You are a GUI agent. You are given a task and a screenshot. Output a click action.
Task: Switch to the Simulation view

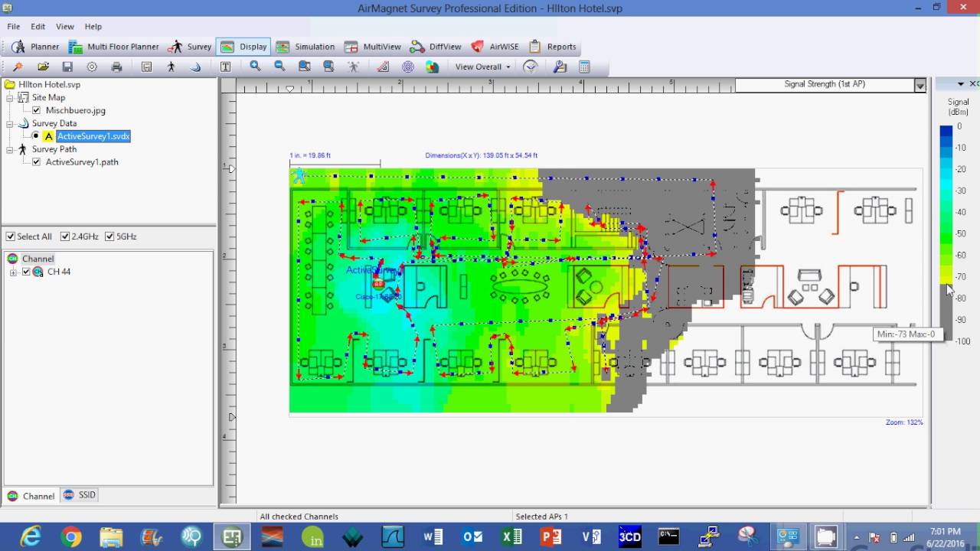(x=305, y=47)
